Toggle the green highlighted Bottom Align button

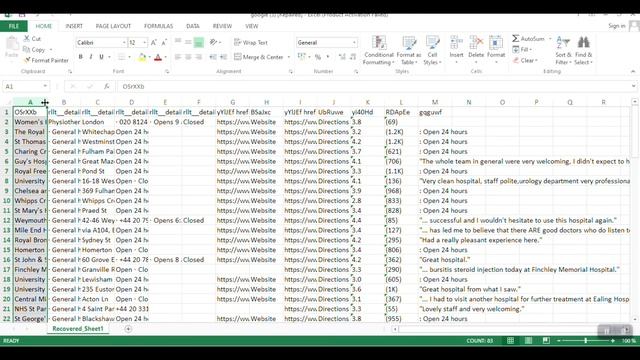[x=199, y=42]
